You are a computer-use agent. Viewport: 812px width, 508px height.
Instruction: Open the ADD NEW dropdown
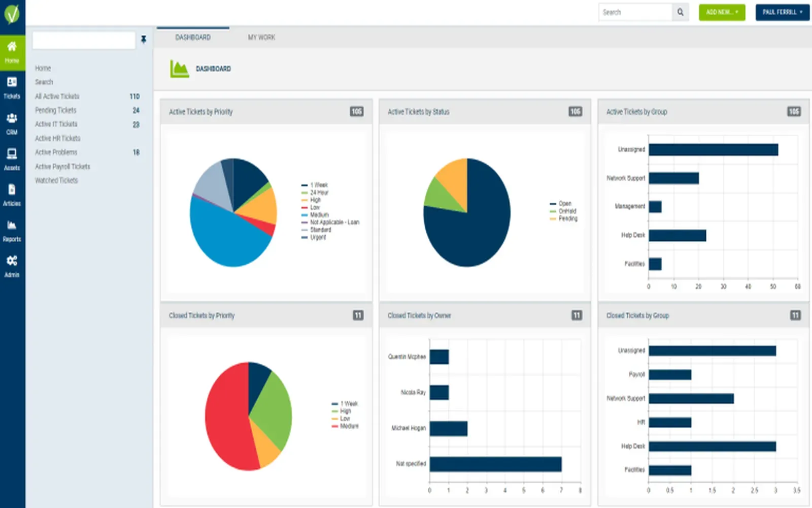pos(722,12)
